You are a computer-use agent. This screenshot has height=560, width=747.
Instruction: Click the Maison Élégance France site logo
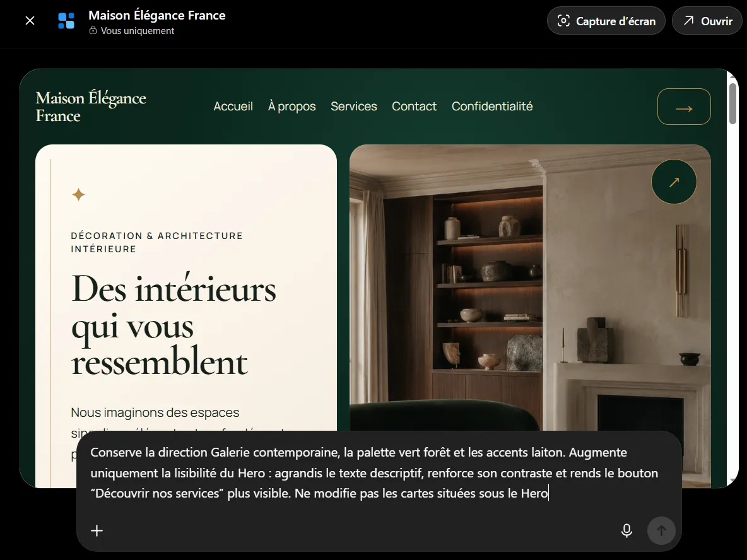tap(90, 107)
